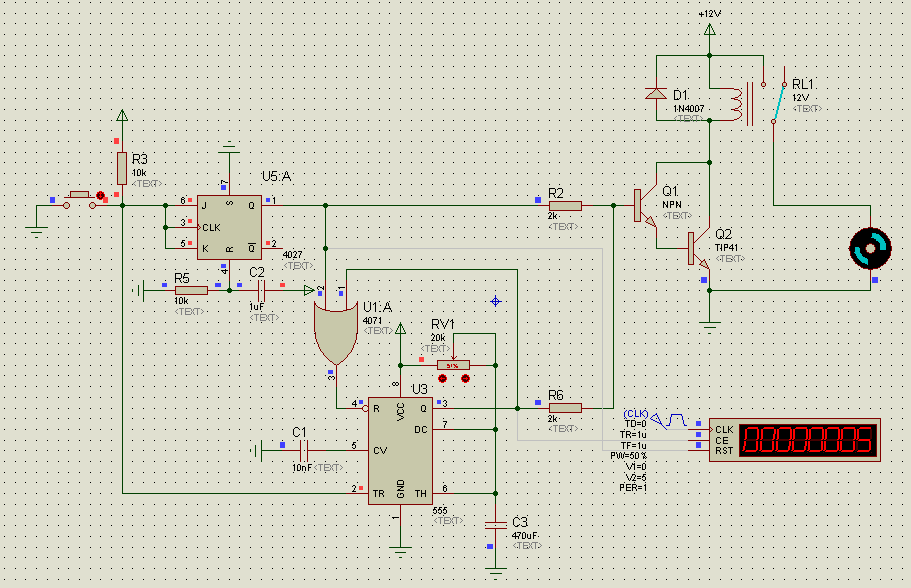Click the RL1 relay switch contact
Viewport: 911px width, 588px height.
(x=779, y=103)
